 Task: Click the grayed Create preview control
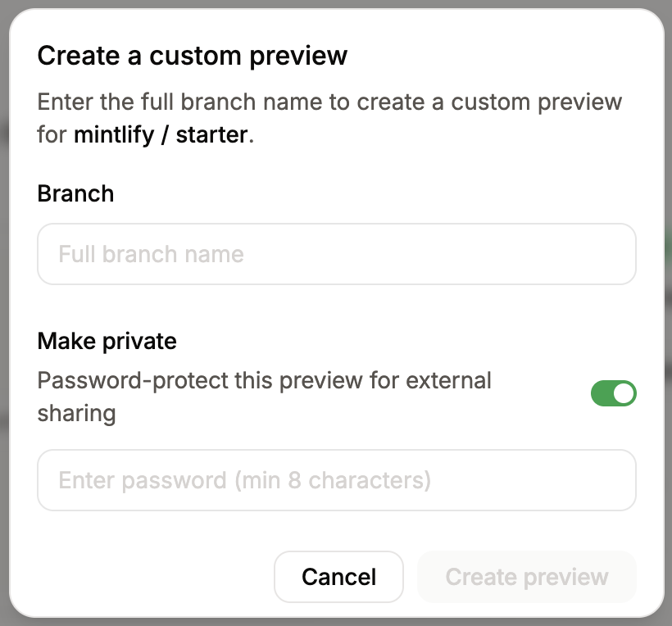[525, 576]
